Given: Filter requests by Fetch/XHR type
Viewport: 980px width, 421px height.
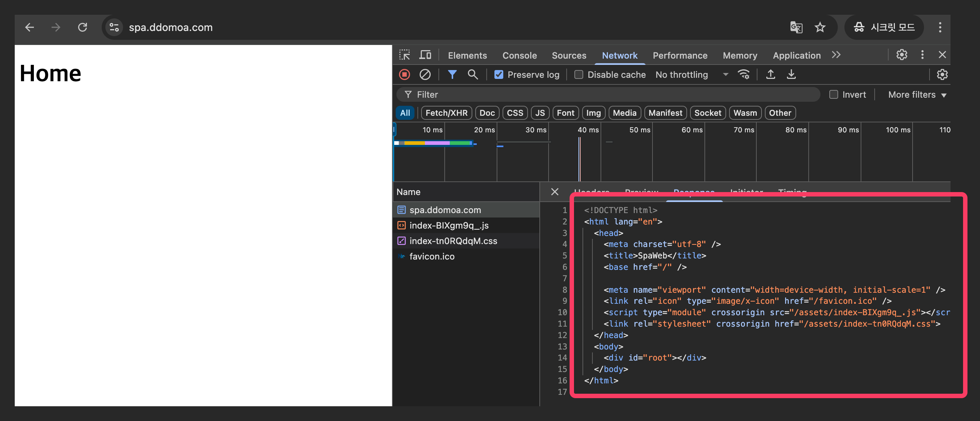Looking at the screenshot, I should pyautogui.click(x=446, y=113).
